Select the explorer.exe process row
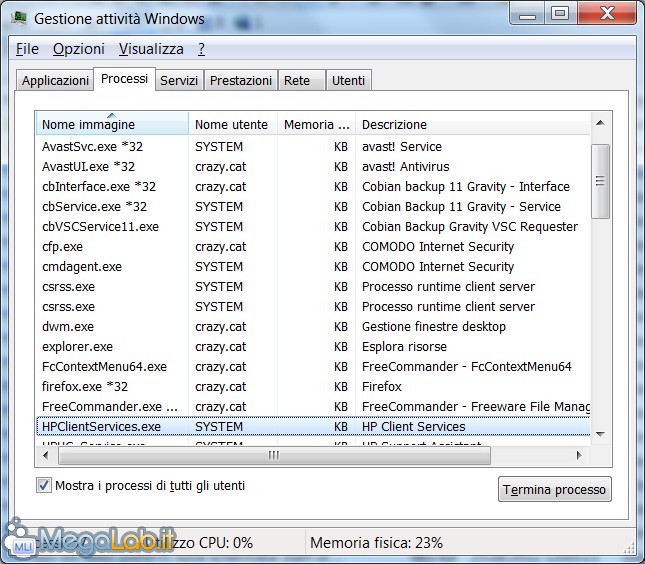Viewport: 645px width, 564px height. 313,346
